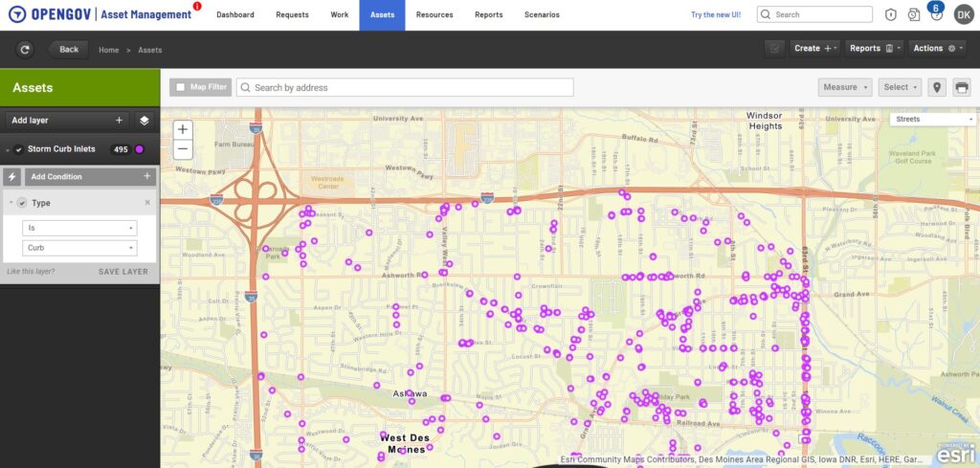The width and height of the screenshot is (980, 468).
Task: Click the map location pin icon
Action: click(x=937, y=87)
